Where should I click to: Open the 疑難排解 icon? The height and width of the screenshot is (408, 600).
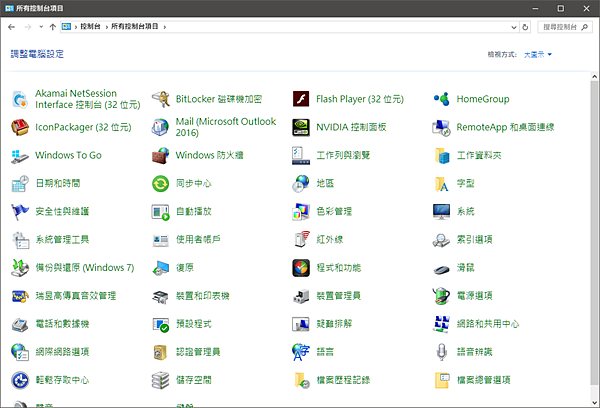coord(301,324)
